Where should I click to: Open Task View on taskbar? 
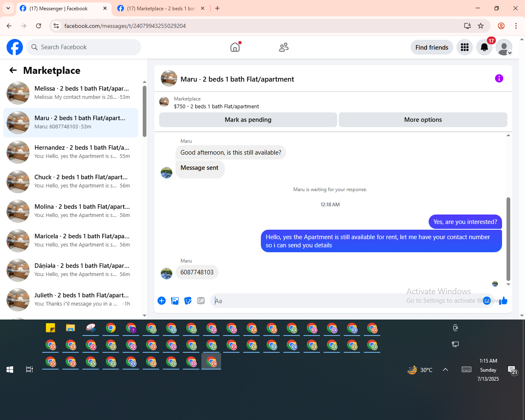point(30,370)
